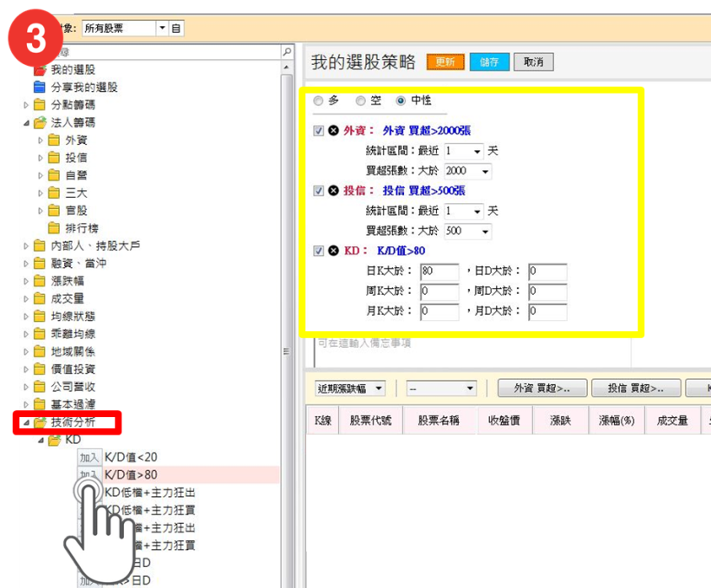Select the 中性 radio button
Viewport: 711px width, 588px height.
click(401, 101)
